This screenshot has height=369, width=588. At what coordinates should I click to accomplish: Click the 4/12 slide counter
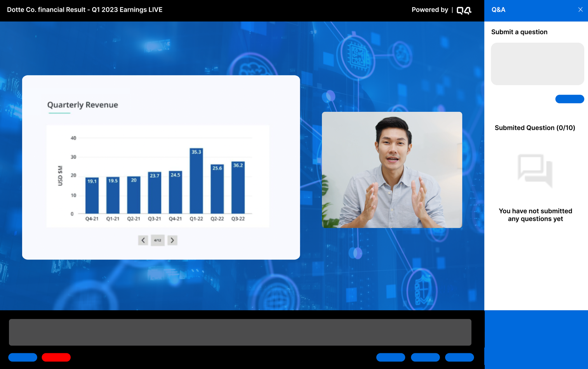point(158,240)
